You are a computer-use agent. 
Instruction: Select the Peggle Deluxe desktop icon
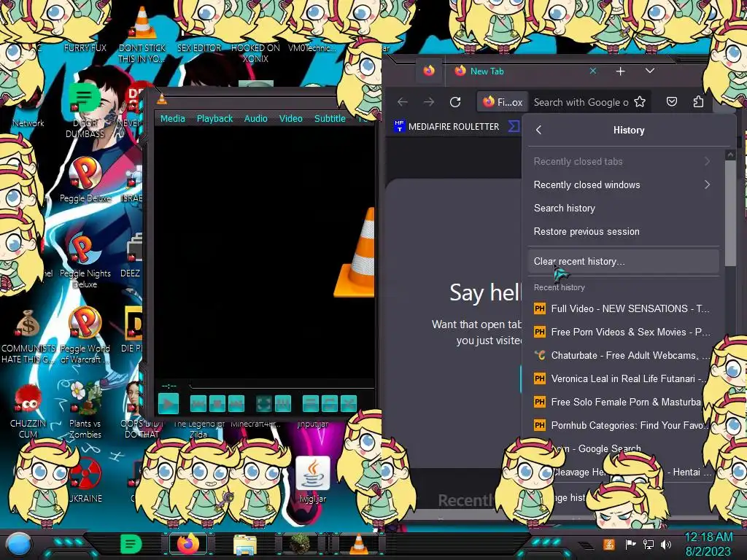(85, 179)
